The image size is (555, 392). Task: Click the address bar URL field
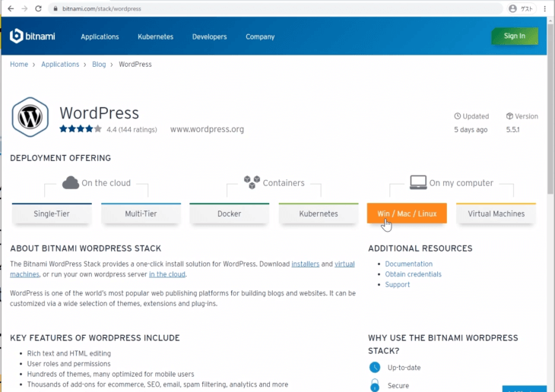pos(276,8)
